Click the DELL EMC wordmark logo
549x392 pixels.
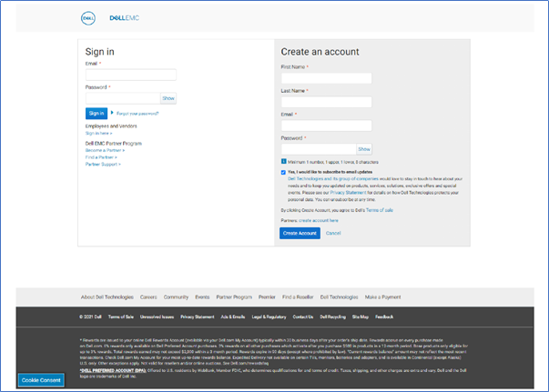[x=125, y=18]
